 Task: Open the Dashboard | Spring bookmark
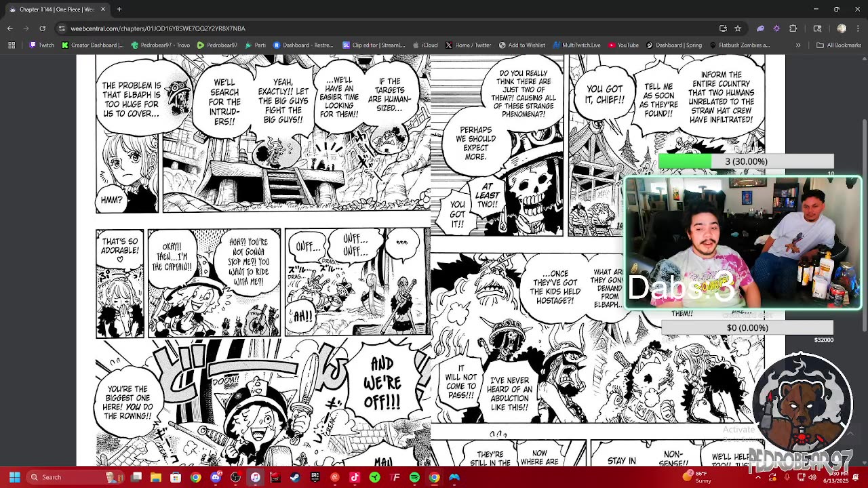[675, 45]
